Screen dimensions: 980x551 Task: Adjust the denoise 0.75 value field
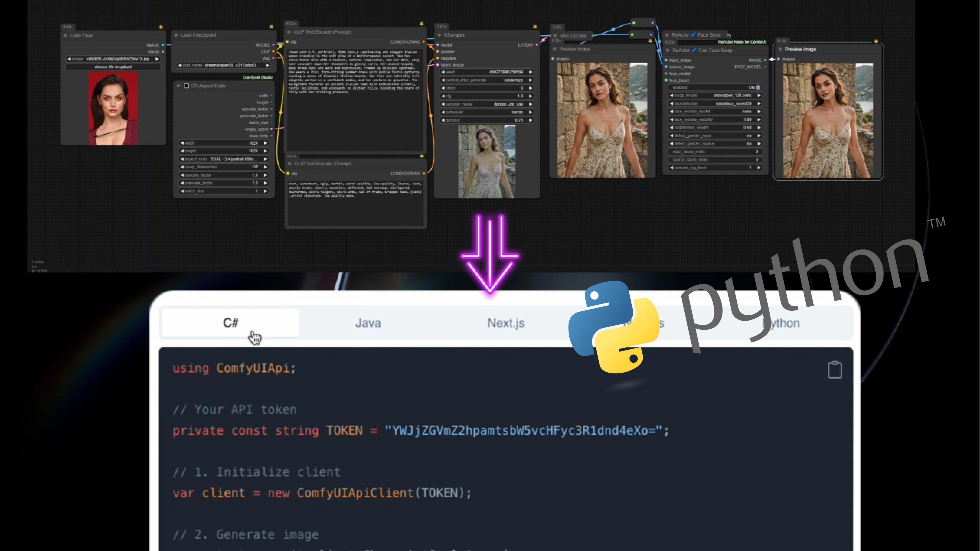[487, 120]
